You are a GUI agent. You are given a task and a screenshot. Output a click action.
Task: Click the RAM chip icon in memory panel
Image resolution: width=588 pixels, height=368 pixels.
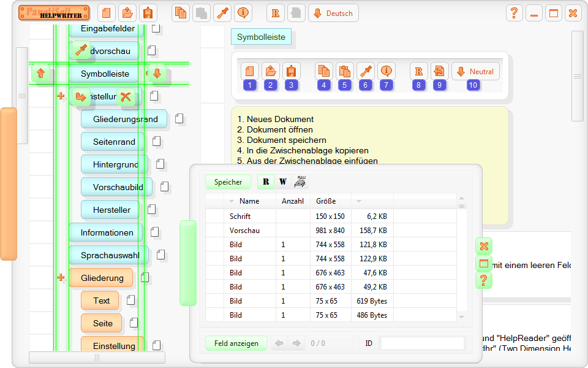pyautogui.click(x=300, y=182)
